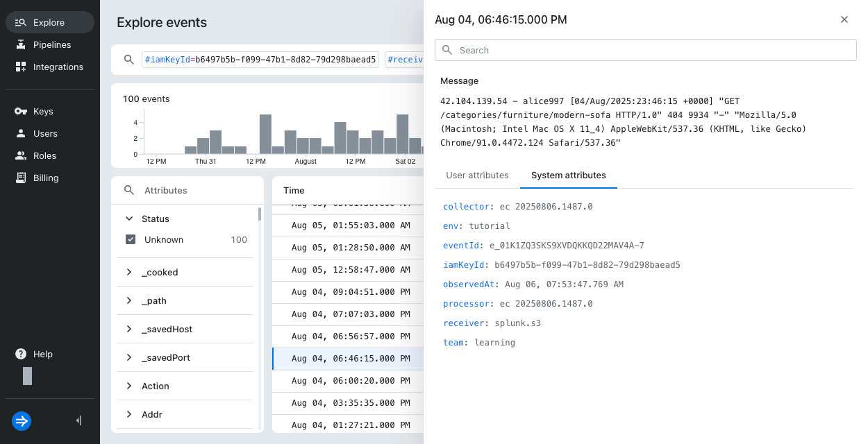Click the env attribute key
868x444 pixels.
click(451, 226)
